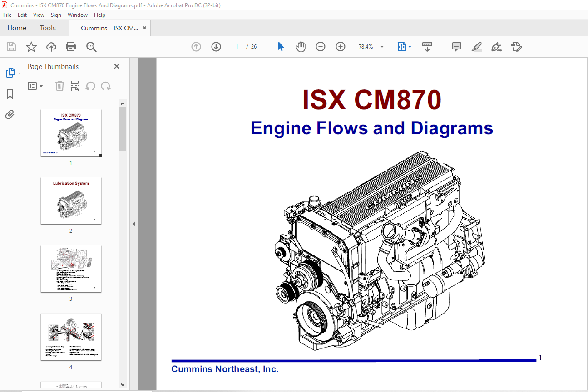Screen dimensions: 588x392
Task: Select page 1 thumbnail
Action: coord(71,133)
